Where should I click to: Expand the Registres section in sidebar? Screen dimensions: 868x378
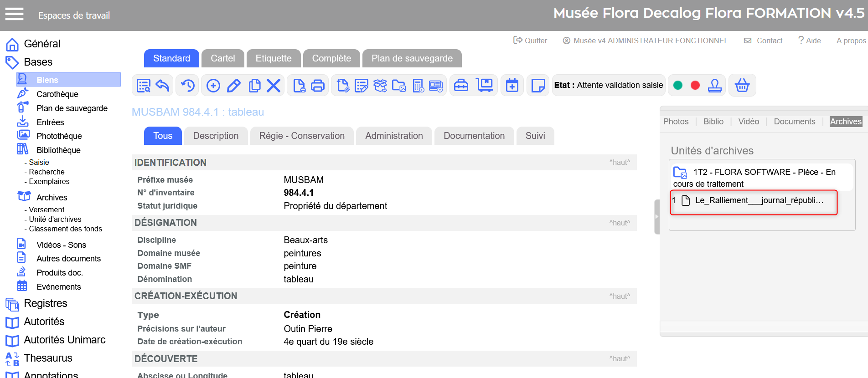tap(45, 303)
